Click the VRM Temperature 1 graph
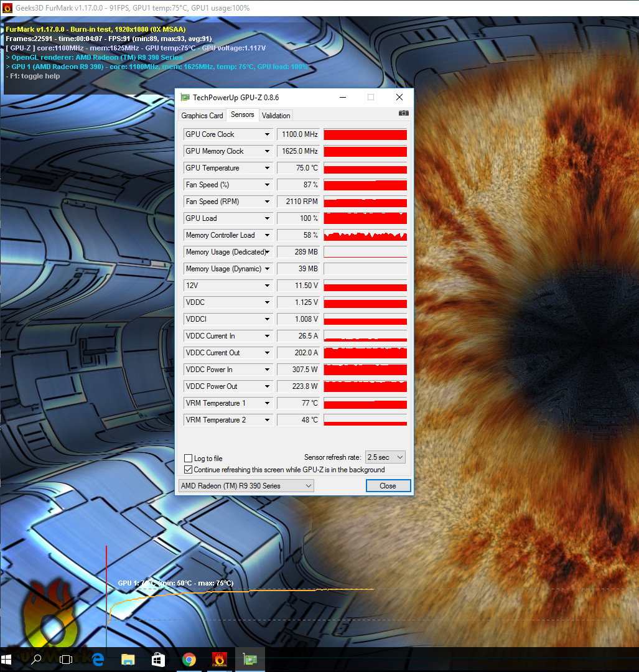The height and width of the screenshot is (672, 639). pos(365,403)
